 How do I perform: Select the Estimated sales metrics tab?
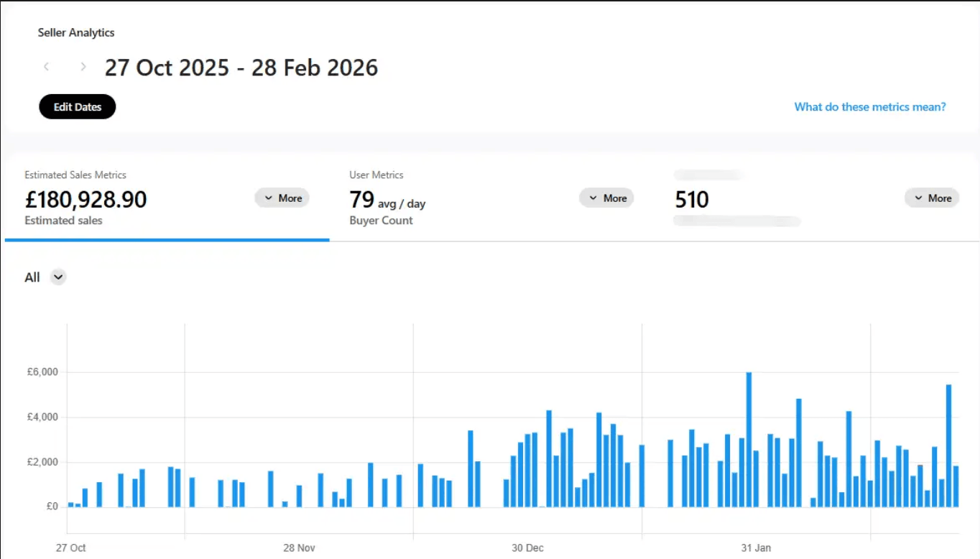click(167, 200)
